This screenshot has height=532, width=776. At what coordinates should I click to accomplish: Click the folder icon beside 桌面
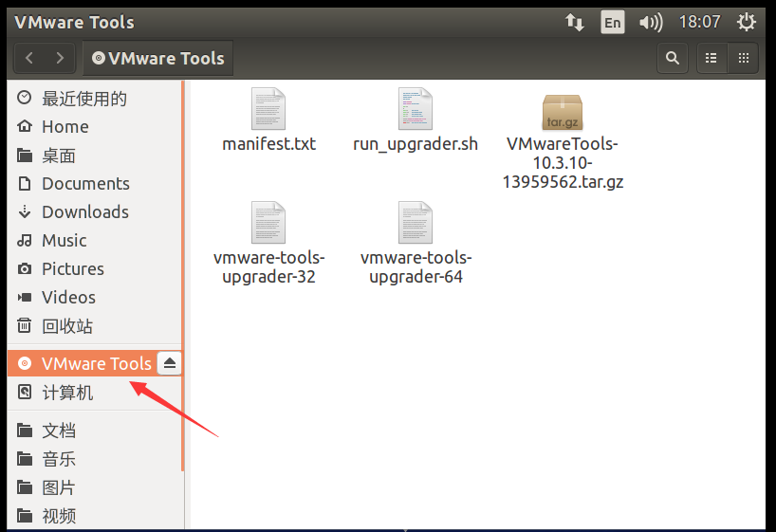[x=25, y=156]
